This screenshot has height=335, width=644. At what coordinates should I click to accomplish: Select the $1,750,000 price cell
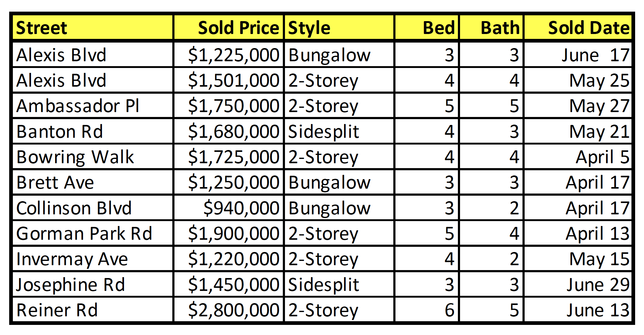(229, 106)
